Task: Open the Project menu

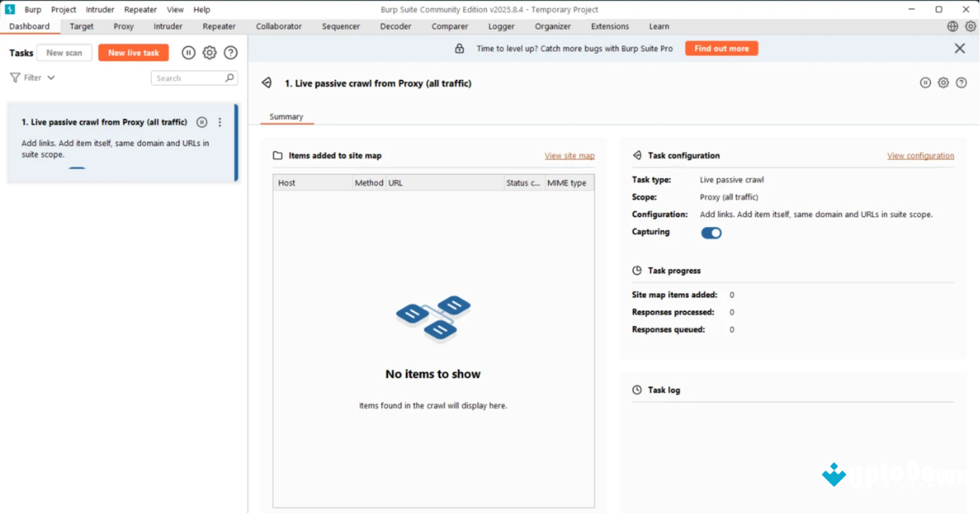Action: pyautogui.click(x=63, y=9)
